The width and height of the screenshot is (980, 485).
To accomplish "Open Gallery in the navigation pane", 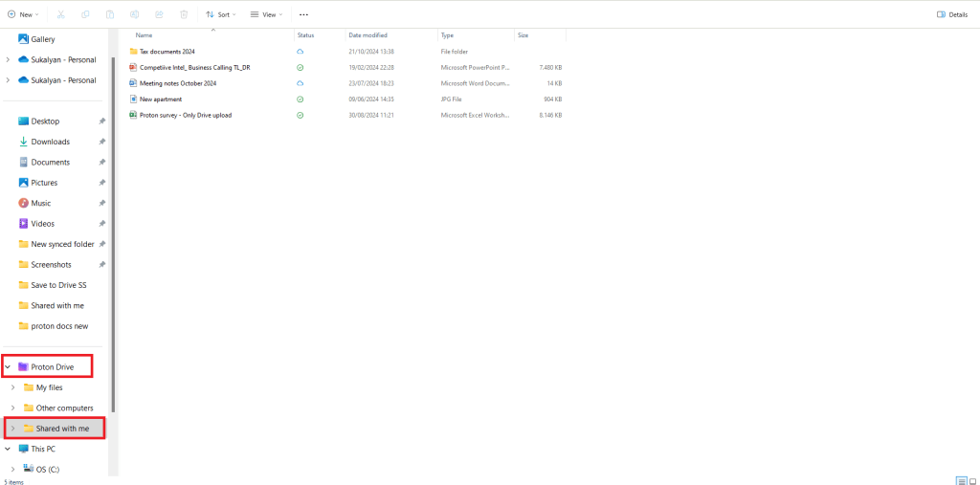I will pos(42,39).
